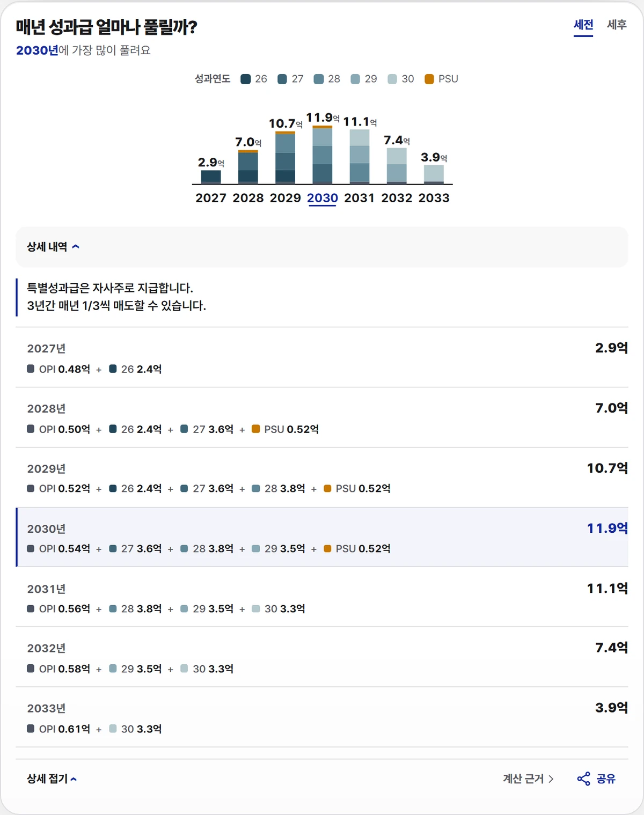
Task: Click 28 3.8억 in 2029년 row
Action: coord(278,488)
